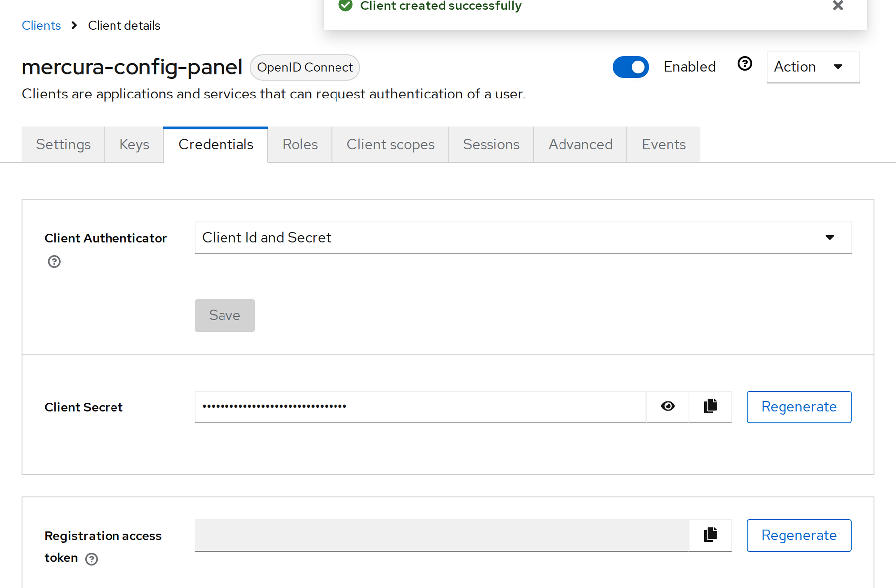Open the Advanced tab

pyautogui.click(x=580, y=144)
